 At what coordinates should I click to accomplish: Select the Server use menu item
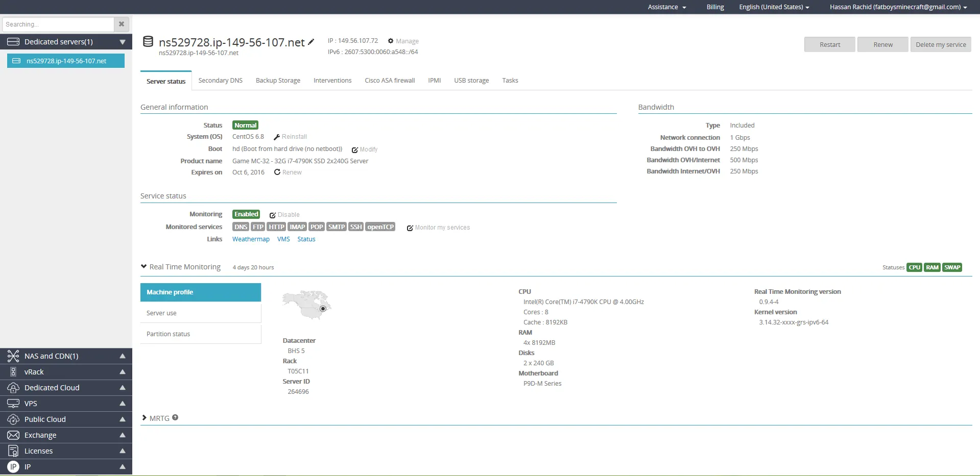201,313
